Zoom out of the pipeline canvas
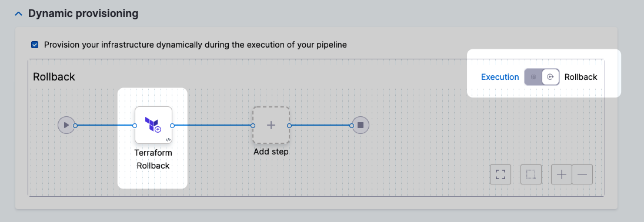 [x=582, y=174]
